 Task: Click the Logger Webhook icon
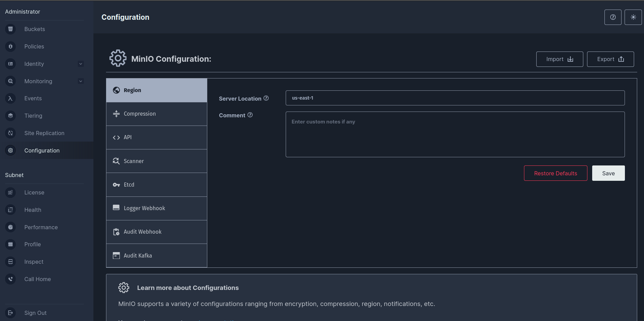click(116, 208)
